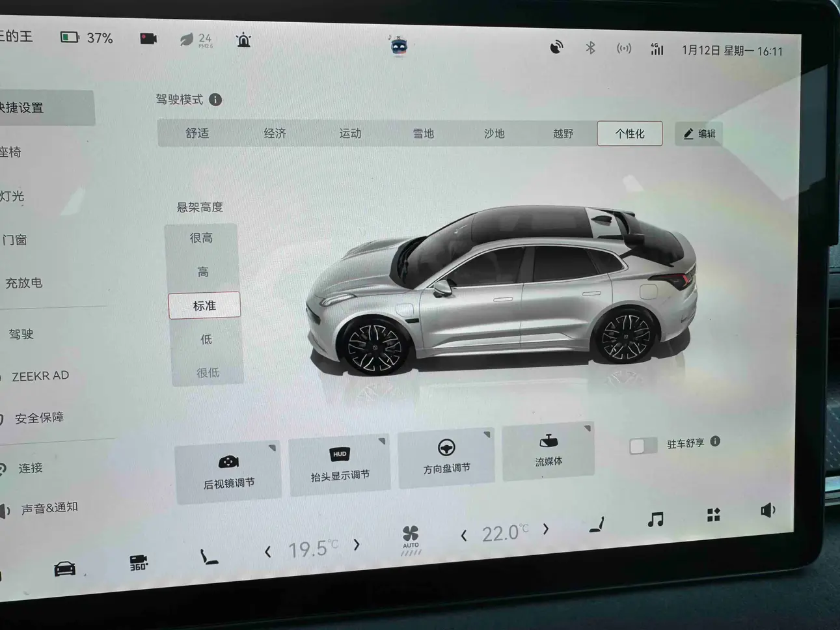The image size is (840, 630).
Task: Toggle the 驻车舒享 parking comfort switch
Action: (x=643, y=446)
